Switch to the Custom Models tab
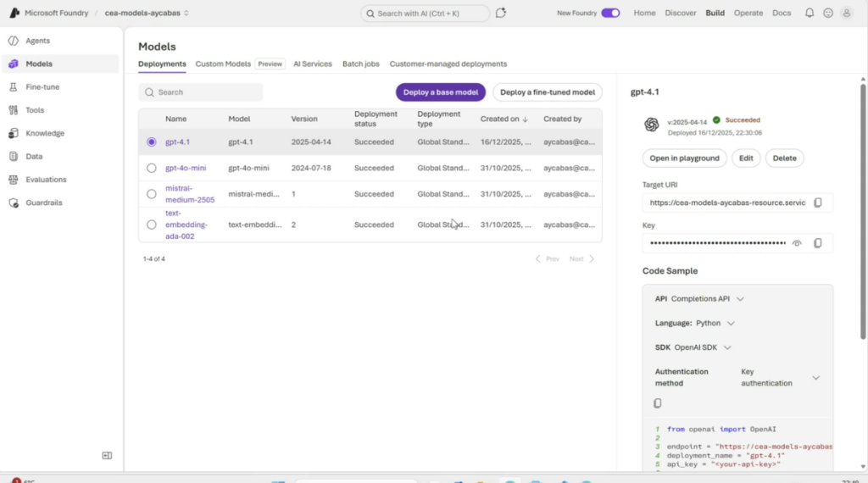This screenshot has height=483, width=868. [x=223, y=64]
